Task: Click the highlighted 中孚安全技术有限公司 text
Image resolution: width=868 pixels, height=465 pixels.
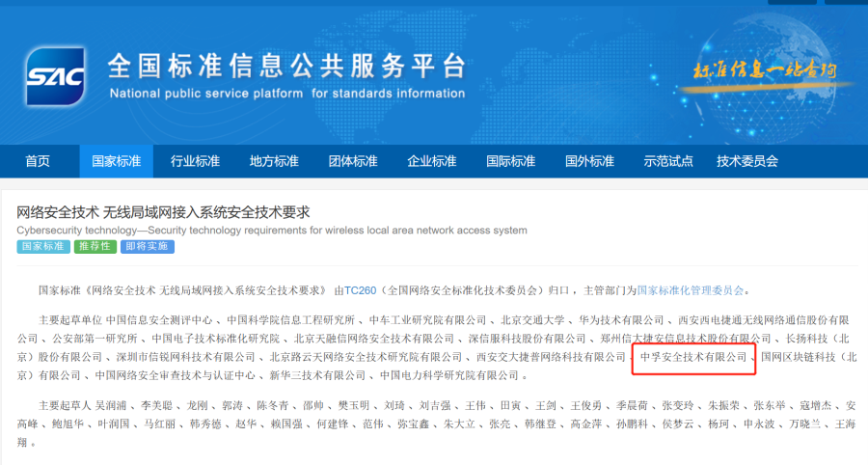Action: click(x=693, y=357)
